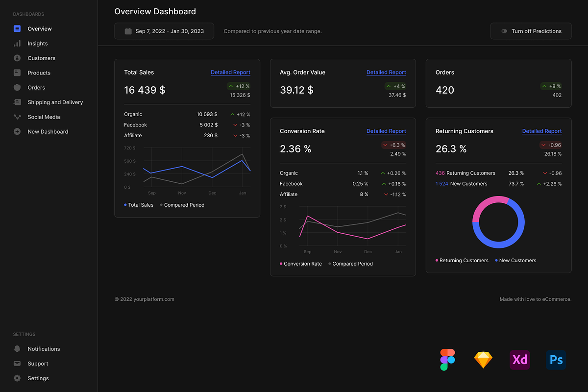Click the +8 % Orders change badge
The height and width of the screenshot is (392, 588).
(551, 86)
